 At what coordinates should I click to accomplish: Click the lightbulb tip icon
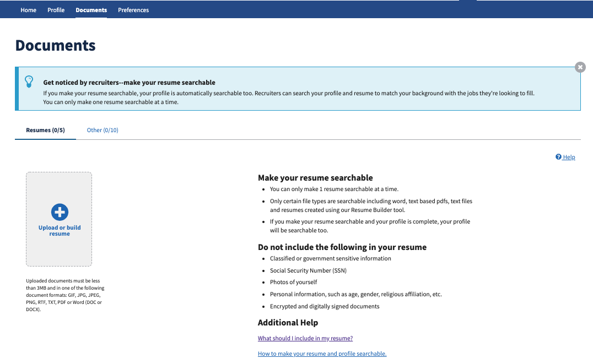coord(29,82)
